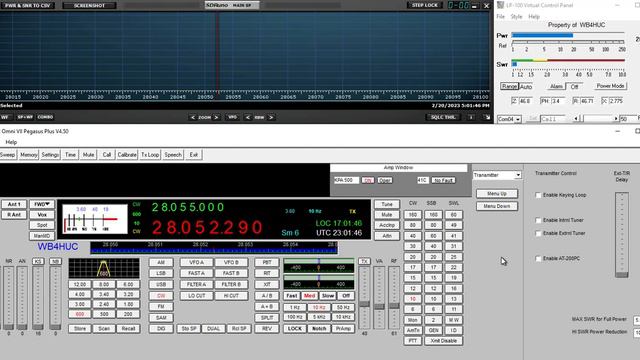
Task: Open the FWD meter dropdown button
Action: pyautogui.click(x=42, y=204)
